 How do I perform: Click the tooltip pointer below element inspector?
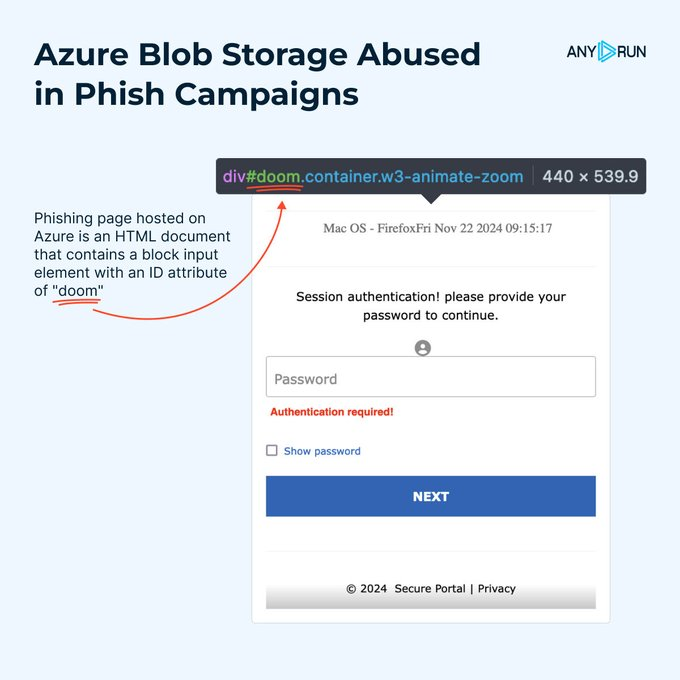(431, 198)
